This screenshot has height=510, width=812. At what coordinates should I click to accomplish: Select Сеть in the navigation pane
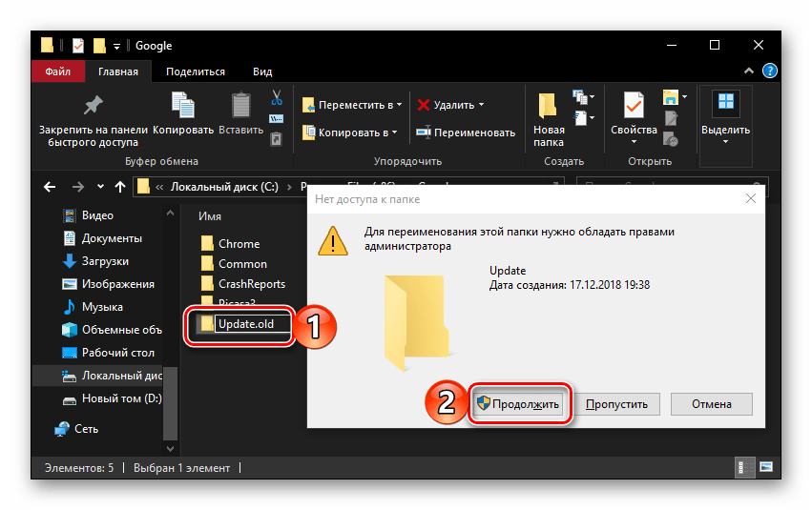click(x=76, y=429)
